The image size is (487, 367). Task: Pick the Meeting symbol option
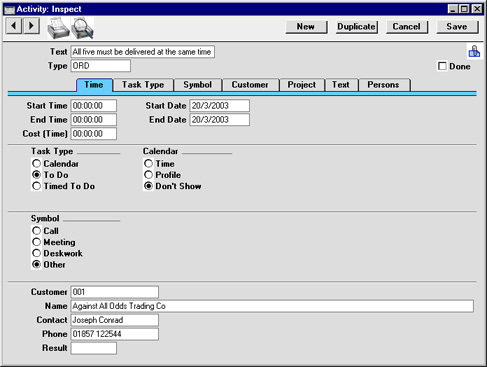coord(37,242)
